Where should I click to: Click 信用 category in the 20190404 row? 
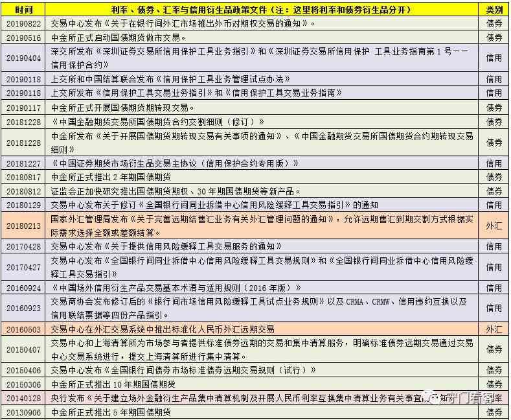click(494, 58)
